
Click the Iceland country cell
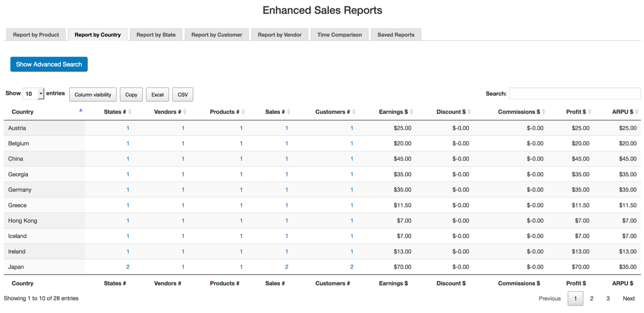44,236
